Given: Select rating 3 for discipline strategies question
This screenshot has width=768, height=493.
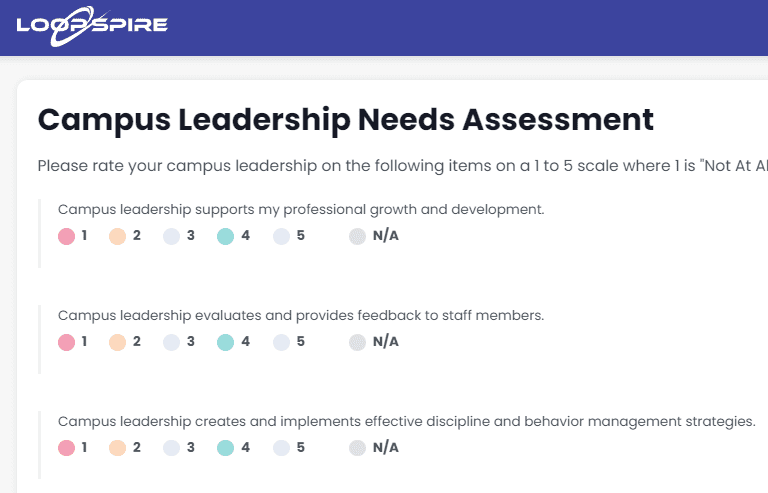Looking at the screenshot, I should pyautogui.click(x=171, y=447).
